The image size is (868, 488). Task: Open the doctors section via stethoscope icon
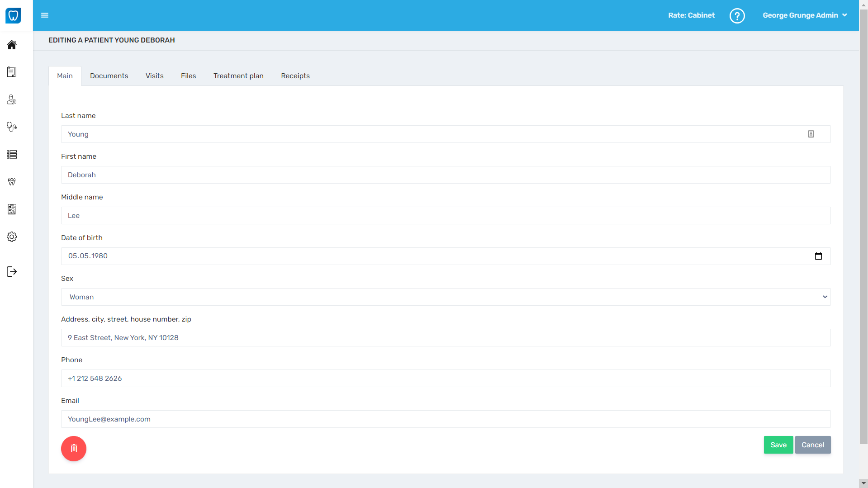click(x=12, y=127)
